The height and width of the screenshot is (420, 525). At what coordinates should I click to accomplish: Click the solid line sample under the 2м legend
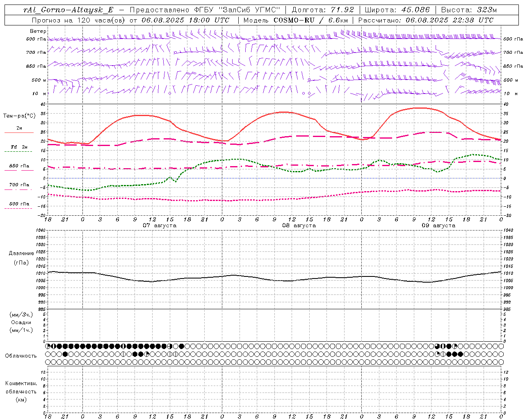tap(19, 133)
